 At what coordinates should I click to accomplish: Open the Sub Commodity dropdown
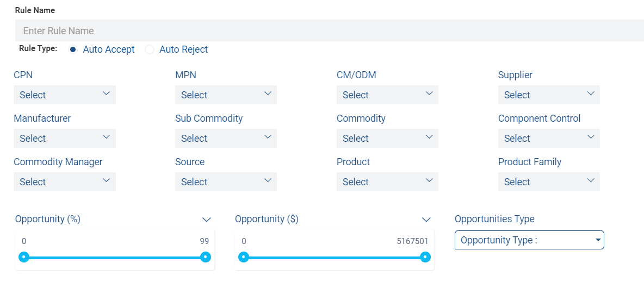226,138
